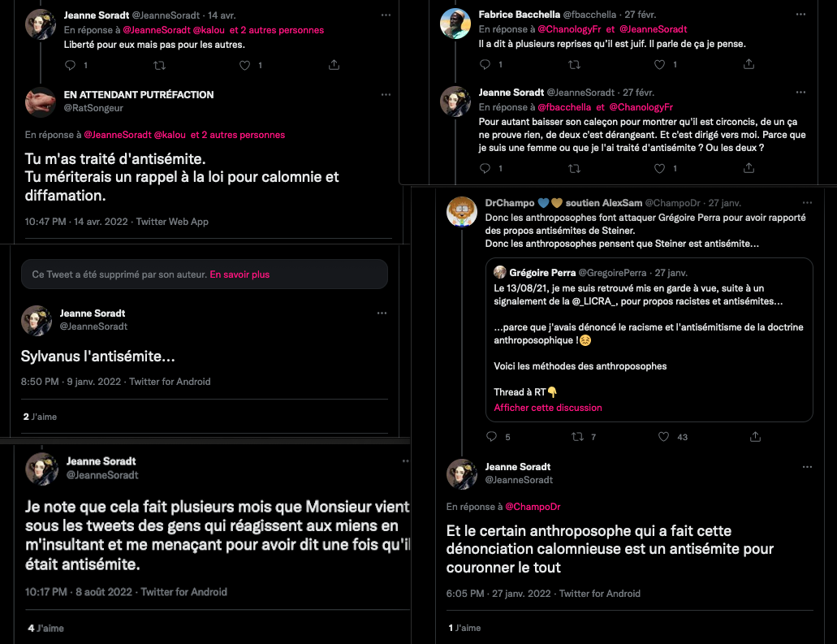Image resolution: width=837 pixels, height=644 pixels.
Task: Share the "Pour autant baisser" reply tweet
Action: (x=750, y=168)
